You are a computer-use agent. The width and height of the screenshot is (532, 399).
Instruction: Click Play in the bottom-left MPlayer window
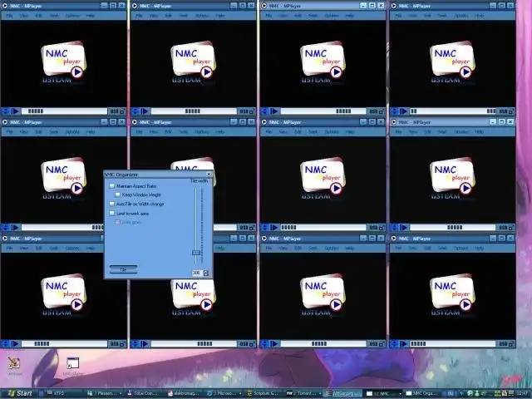tap(15, 343)
